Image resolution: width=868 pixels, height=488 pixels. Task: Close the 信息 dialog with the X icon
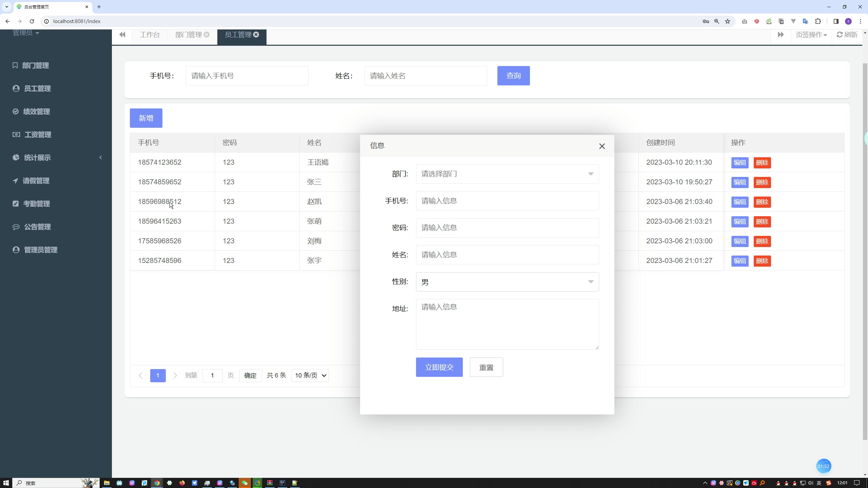click(x=602, y=146)
